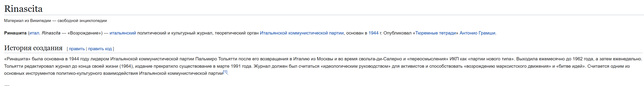
Task: Jump to footnote reference [1]
Action: coord(225,72)
